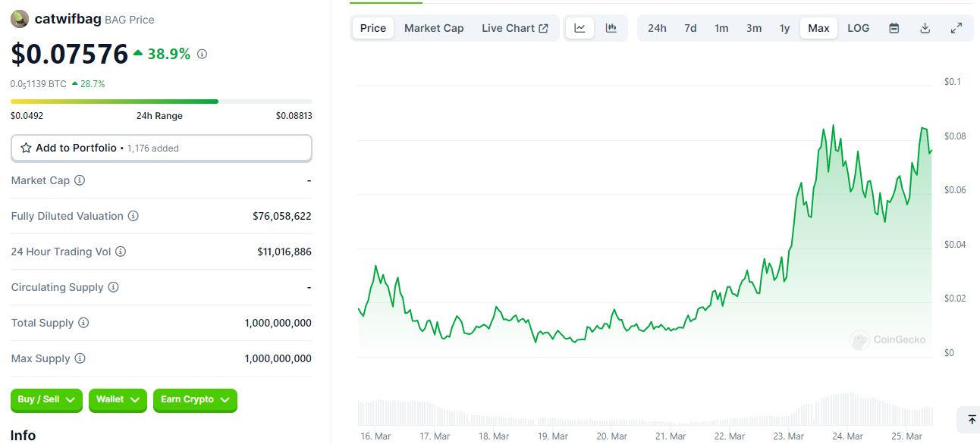Open the Live Chart tab
Screen dimensions: 980x444
click(x=515, y=28)
